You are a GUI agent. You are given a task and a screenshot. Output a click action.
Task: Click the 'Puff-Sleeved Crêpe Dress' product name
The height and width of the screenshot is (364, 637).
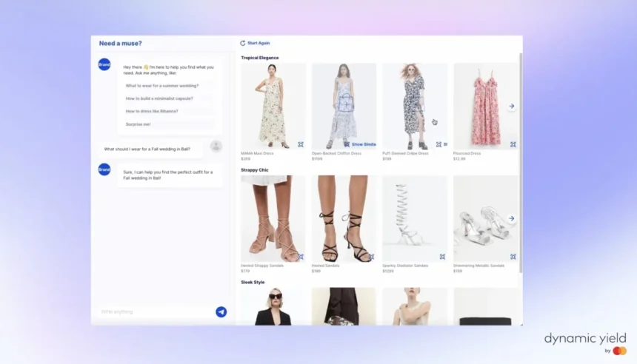tap(405, 153)
